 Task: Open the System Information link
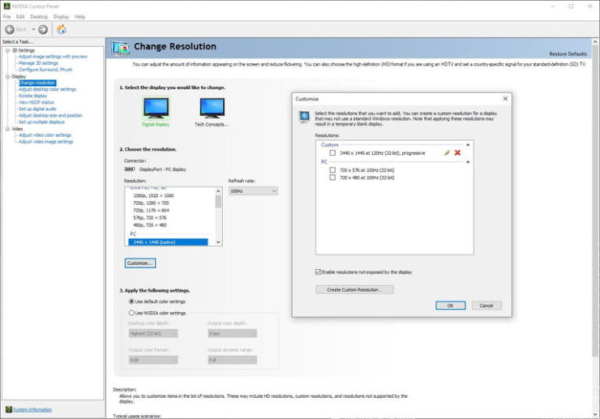(x=33, y=409)
